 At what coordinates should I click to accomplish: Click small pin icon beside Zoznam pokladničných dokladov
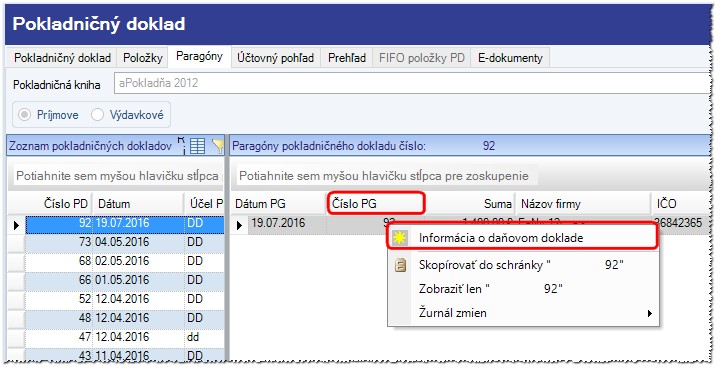click(181, 146)
